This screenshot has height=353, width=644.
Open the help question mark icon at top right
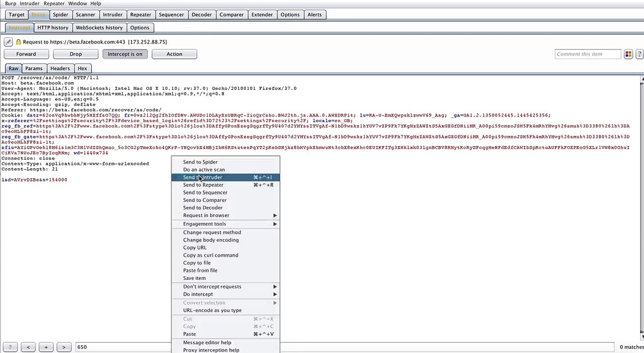click(640, 54)
